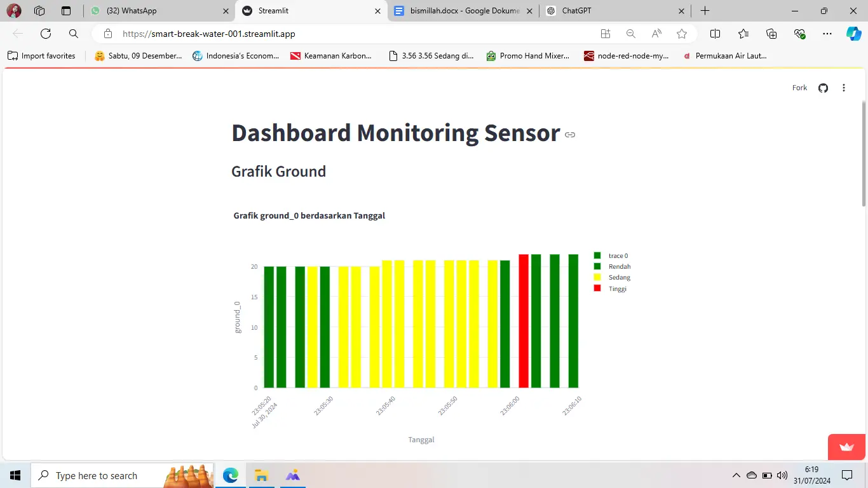Click the Fork button

(x=799, y=88)
